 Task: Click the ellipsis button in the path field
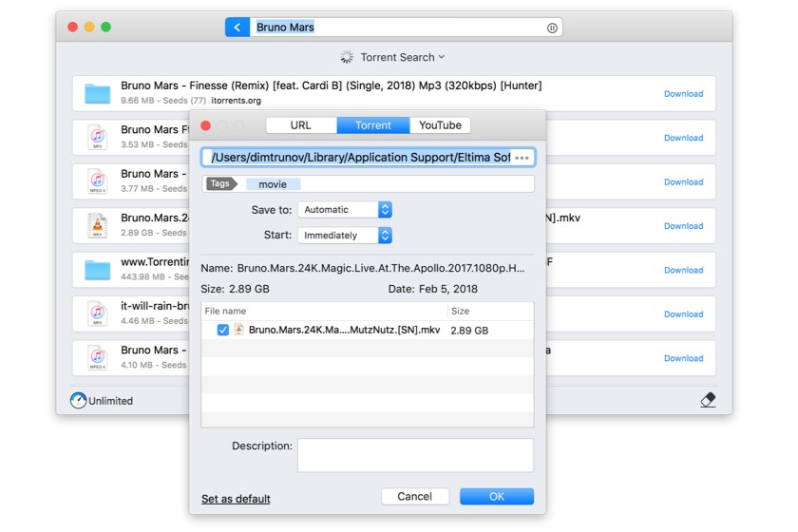pyautogui.click(x=522, y=158)
